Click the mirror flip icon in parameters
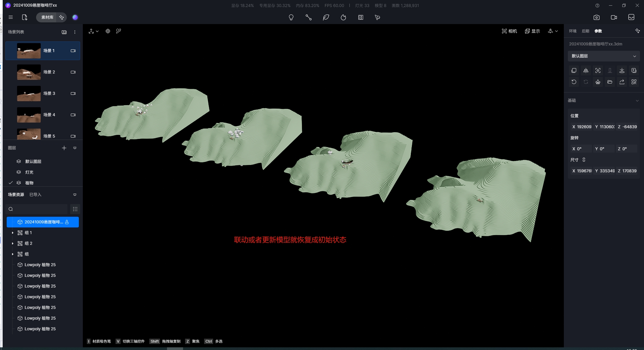This screenshot has width=644, height=350. pyautogui.click(x=586, y=70)
